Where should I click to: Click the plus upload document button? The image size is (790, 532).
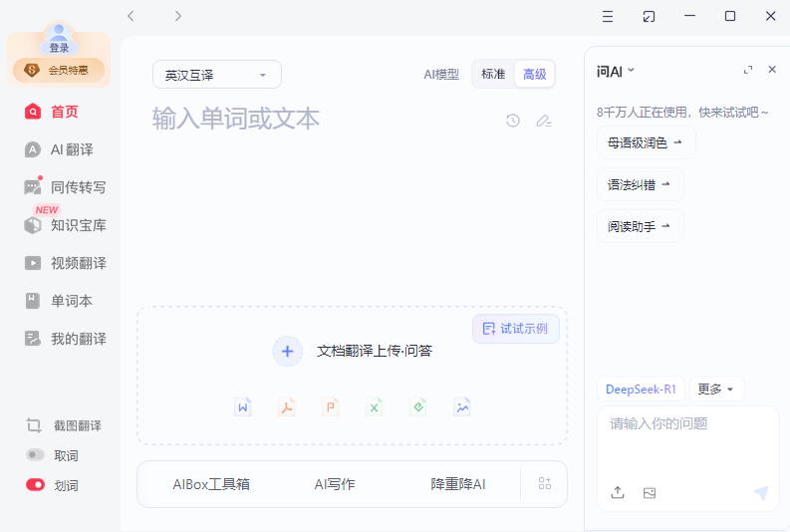(287, 351)
